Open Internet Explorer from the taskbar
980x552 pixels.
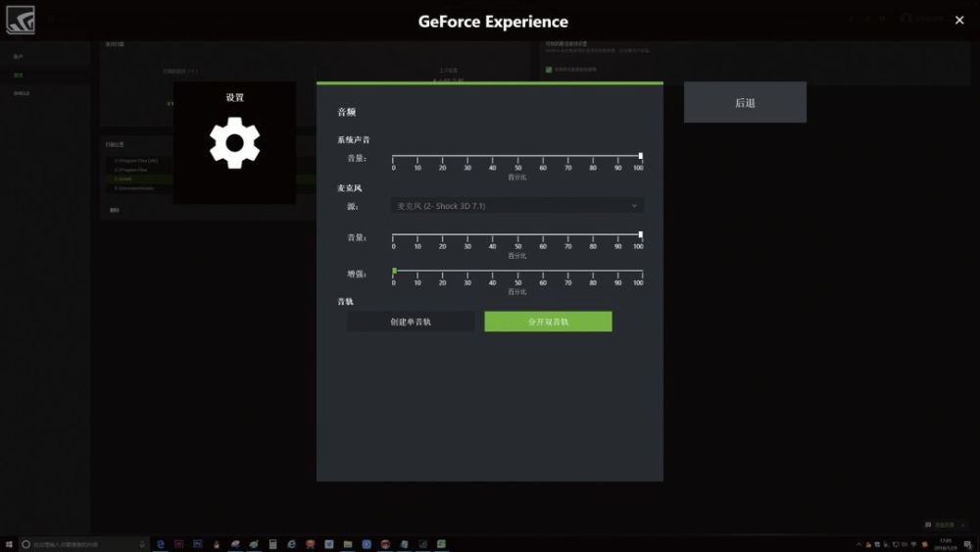pyautogui.click(x=291, y=544)
